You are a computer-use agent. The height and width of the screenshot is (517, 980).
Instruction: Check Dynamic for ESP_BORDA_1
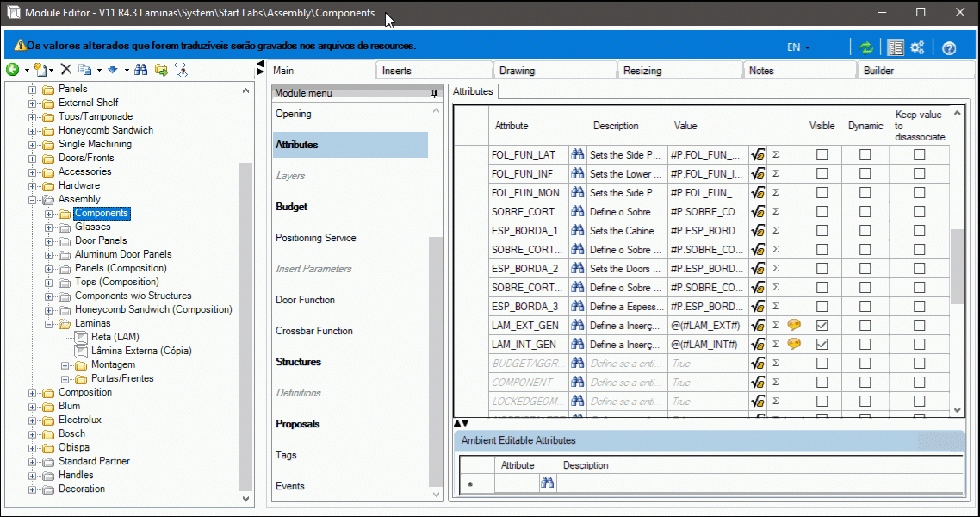tap(865, 231)
